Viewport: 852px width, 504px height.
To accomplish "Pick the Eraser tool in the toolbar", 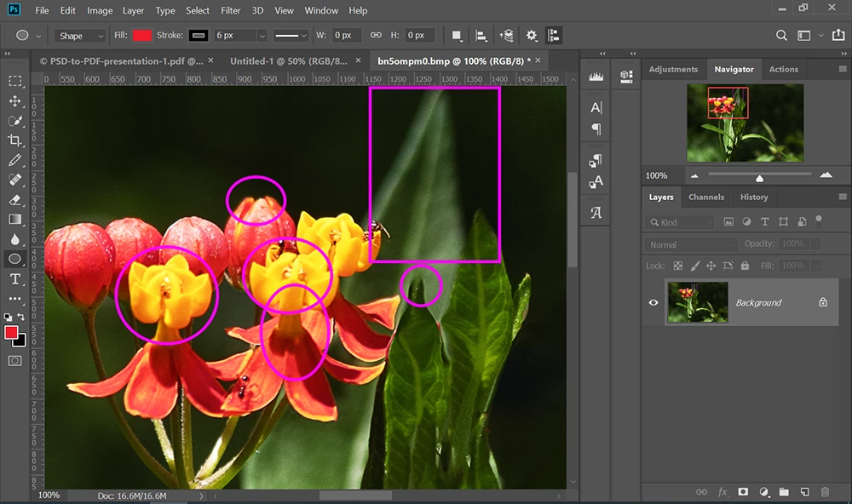I will point(14,199).
